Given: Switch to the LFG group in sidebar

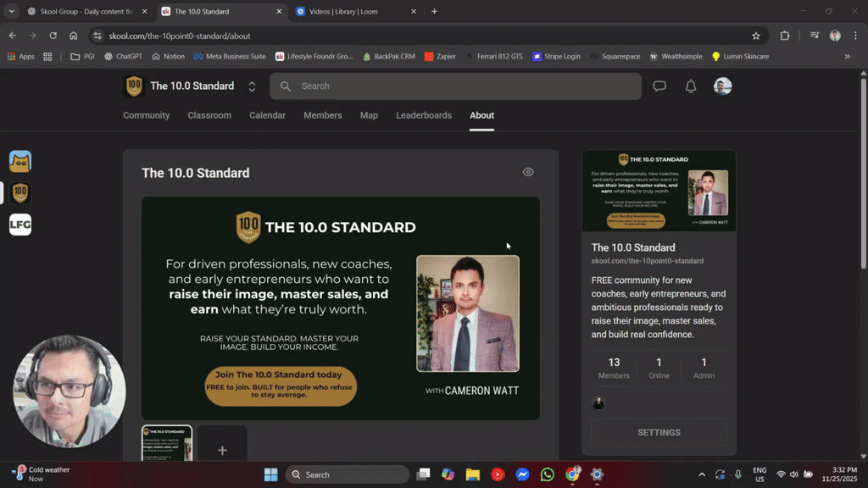Looking at the screenshot, I should click(20, 225).
